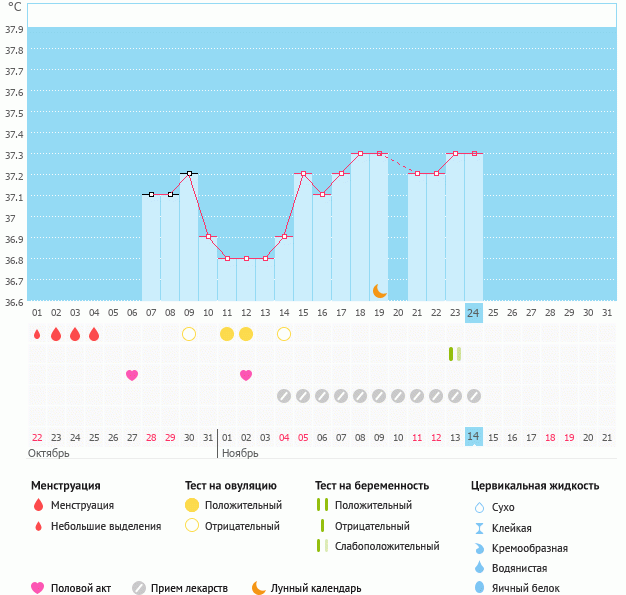
Task: Click negative ovulation test circle on day 09
Action: 189,333
